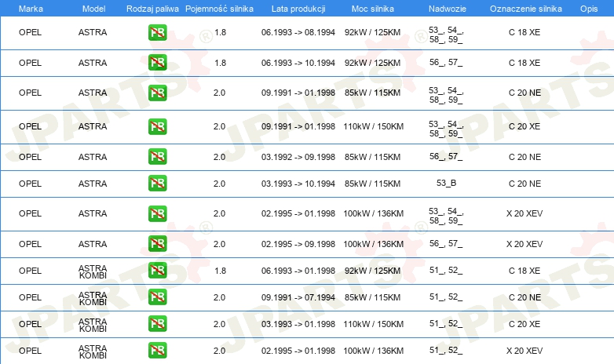Click the fuel icon in the 03.1992 -> 09.1998 row
The height and width of the screenshot is (364, 614).
[x=157, y=157]
